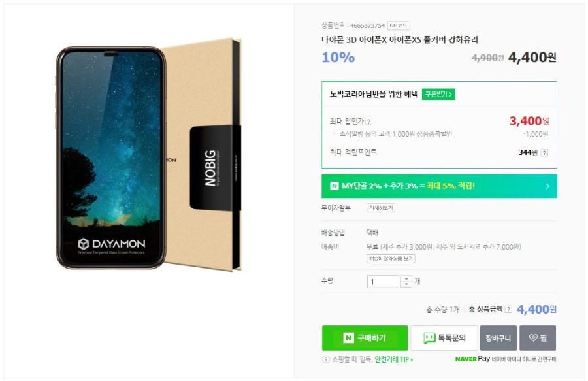Open 안전거래 TIP link
The image size is (588, 381).
click(x=394, y=359)
